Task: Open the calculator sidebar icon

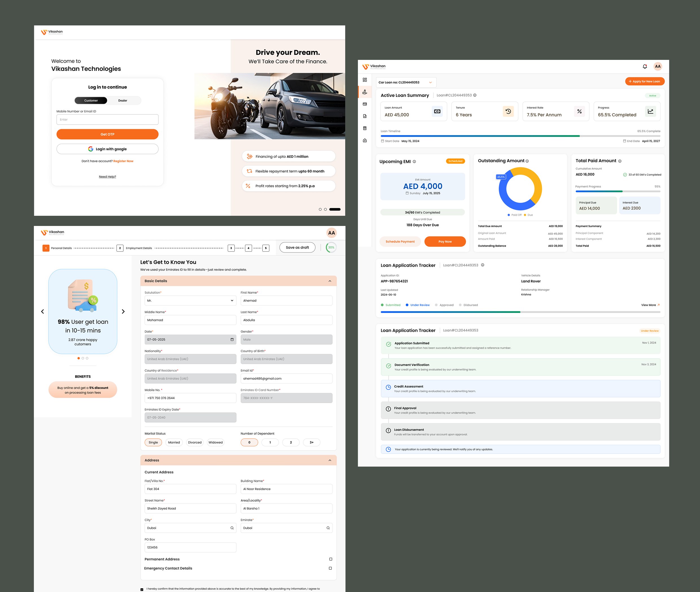Action: point(365,128)
